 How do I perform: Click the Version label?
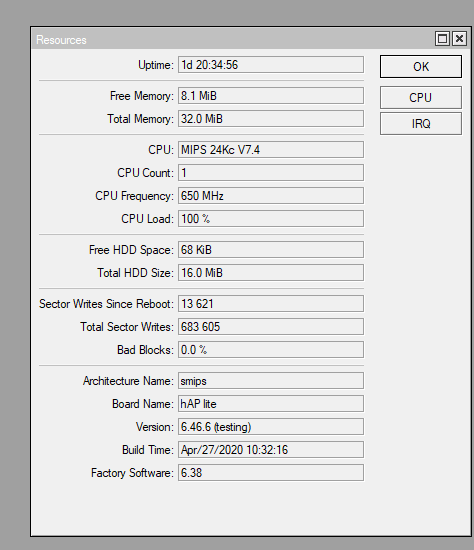(x=155, y=427)
